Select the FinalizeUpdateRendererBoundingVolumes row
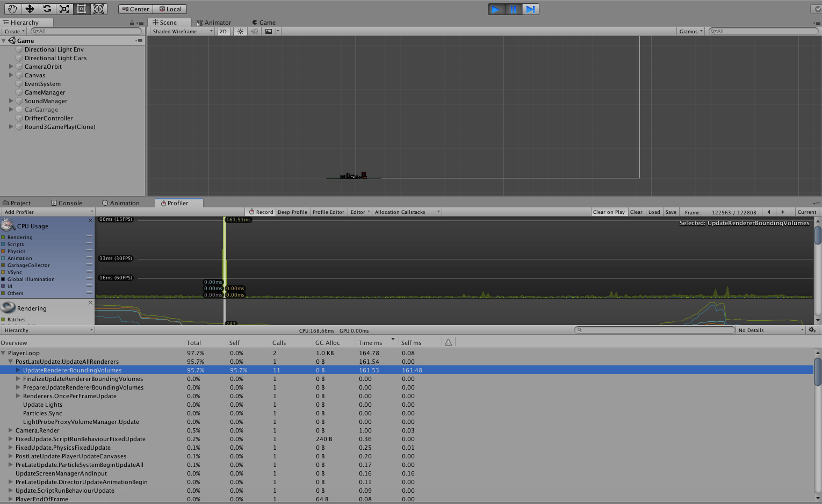 (406, 379)
